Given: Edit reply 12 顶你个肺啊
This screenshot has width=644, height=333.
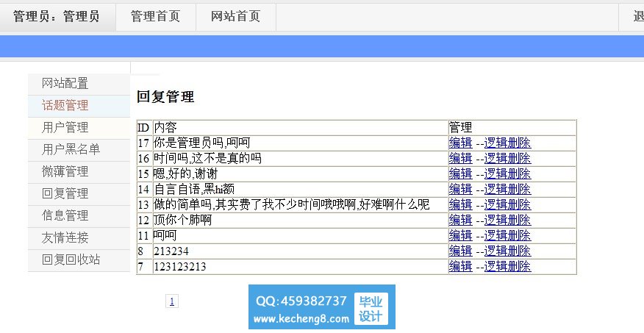Looking at the screenshot, I should (x=460, y=220).
